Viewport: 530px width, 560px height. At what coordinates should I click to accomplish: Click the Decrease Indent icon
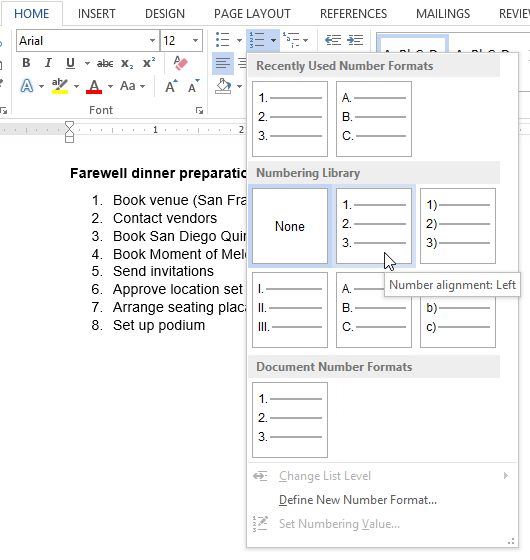pos(333,40)
